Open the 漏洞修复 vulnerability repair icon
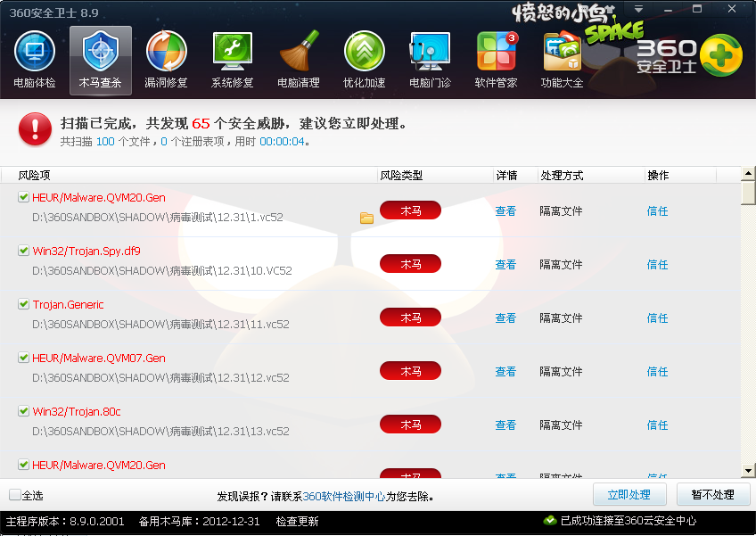 (167, 60)
